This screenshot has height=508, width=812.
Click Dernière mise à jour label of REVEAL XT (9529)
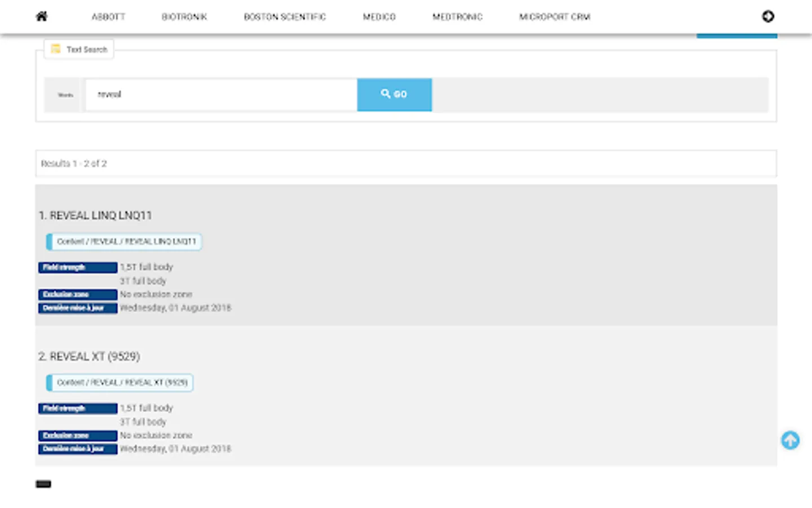pos(78,449)
